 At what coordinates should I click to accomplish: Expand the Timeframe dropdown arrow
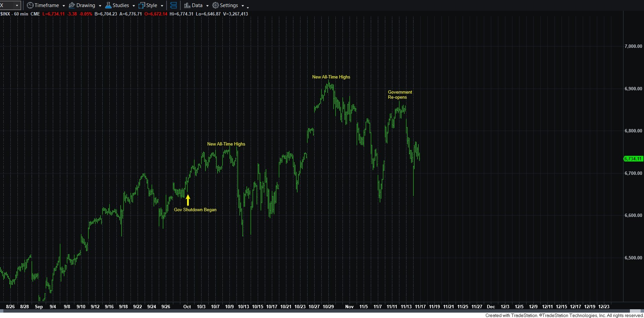[x=64, y=6]
